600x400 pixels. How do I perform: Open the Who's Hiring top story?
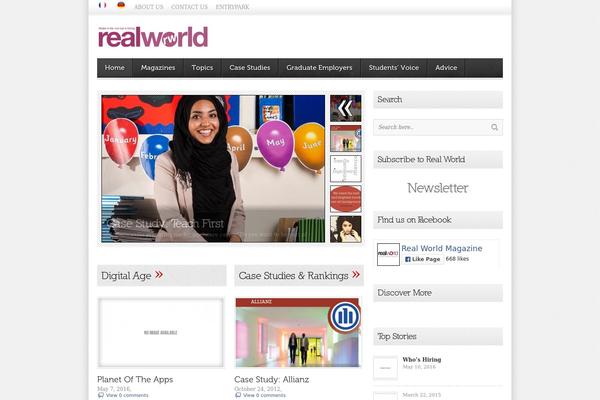pos(422,359)
